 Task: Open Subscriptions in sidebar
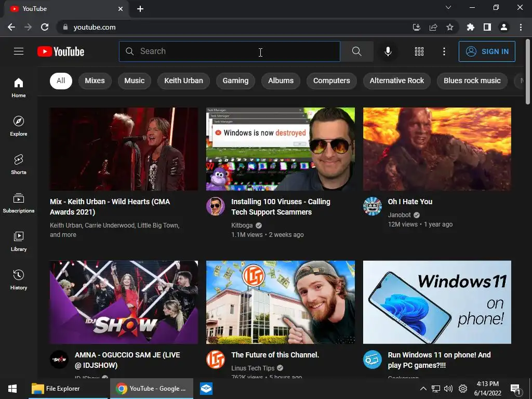[19, 203]
